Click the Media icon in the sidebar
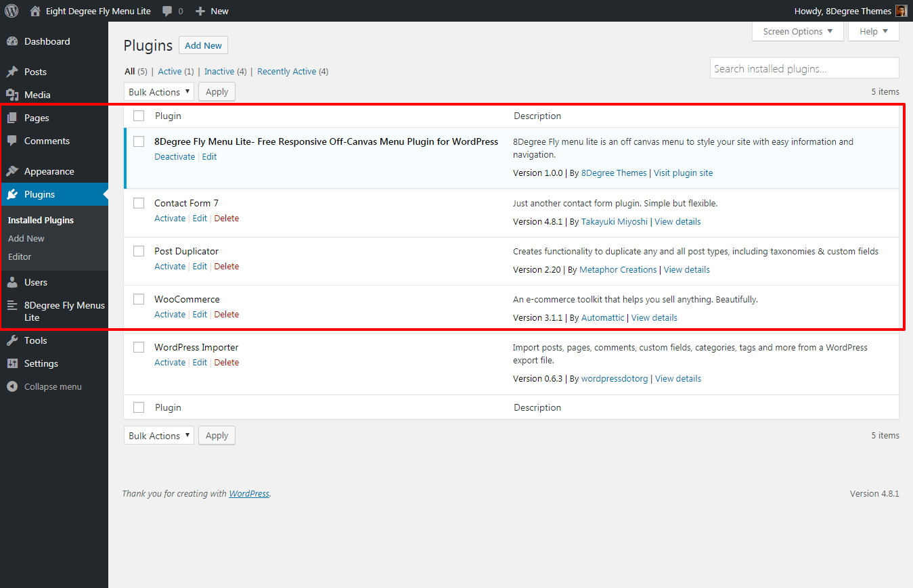This screenshot has width=913, height=588. point(12,95)
